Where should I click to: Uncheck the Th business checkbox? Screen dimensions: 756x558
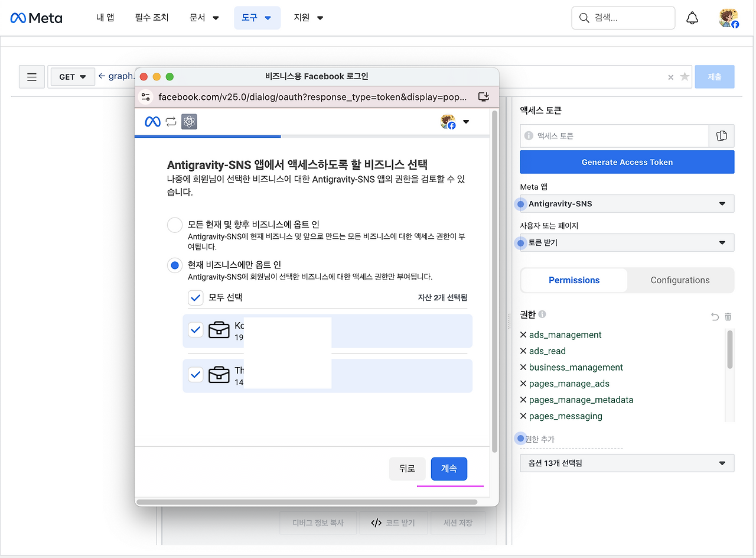click(x=195, y=374)
